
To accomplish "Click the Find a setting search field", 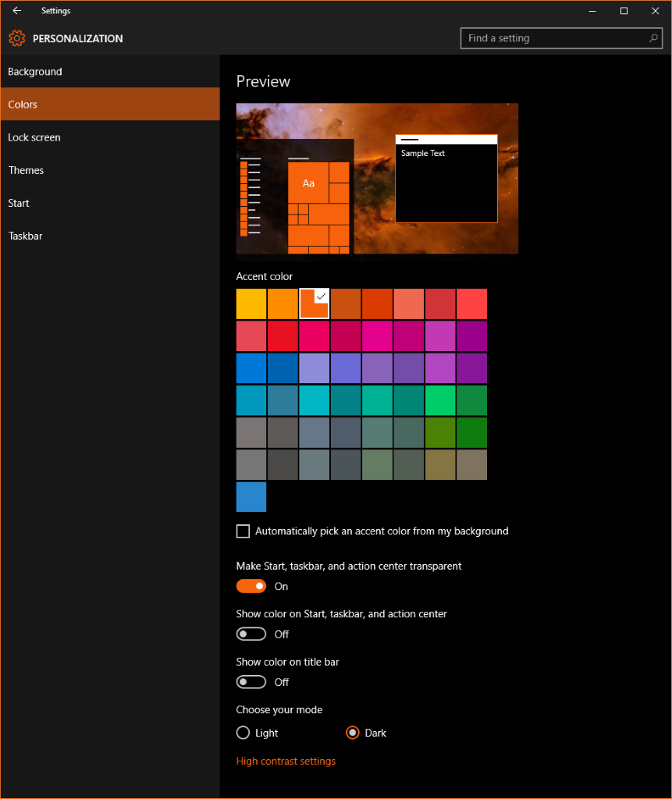I will [x=546, y=37].
